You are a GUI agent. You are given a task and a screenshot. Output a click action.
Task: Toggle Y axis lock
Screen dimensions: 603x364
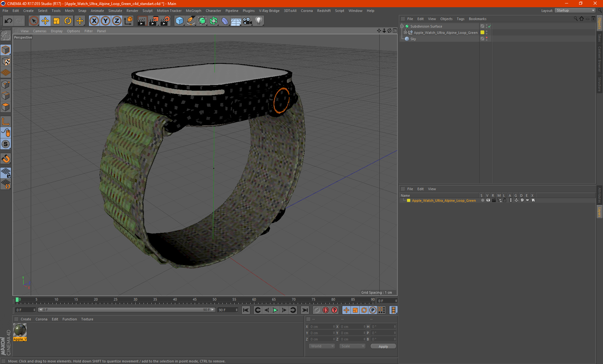pyautogui.click(x=106, y=21)
